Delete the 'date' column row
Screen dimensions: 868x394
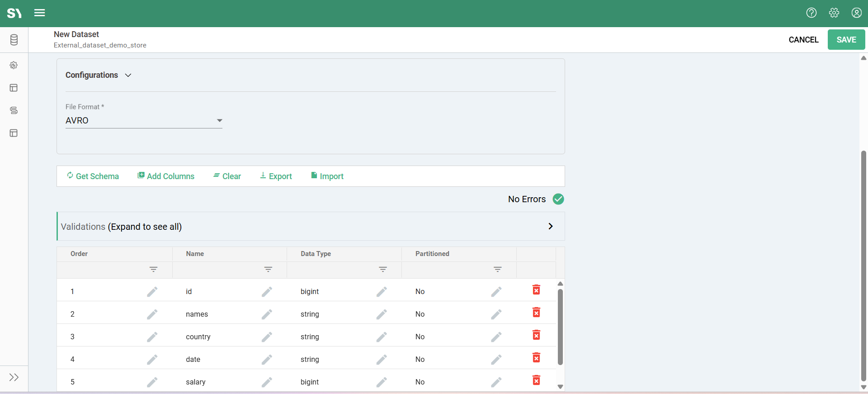[536, 358]
